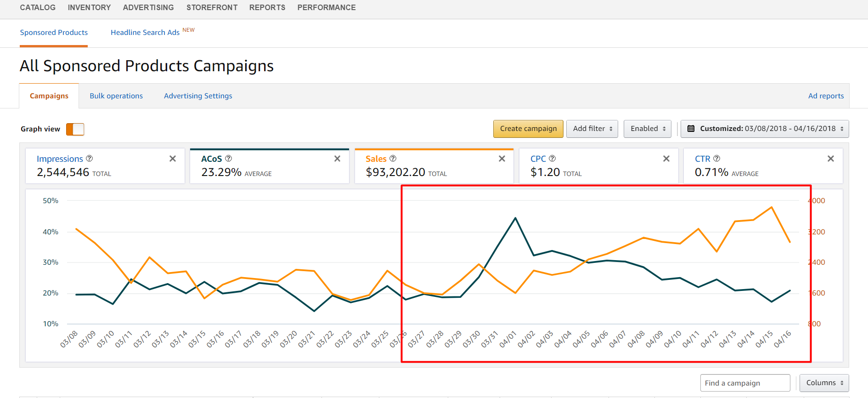
Task: Remove the CPC metric card
Action: [666, 159]
